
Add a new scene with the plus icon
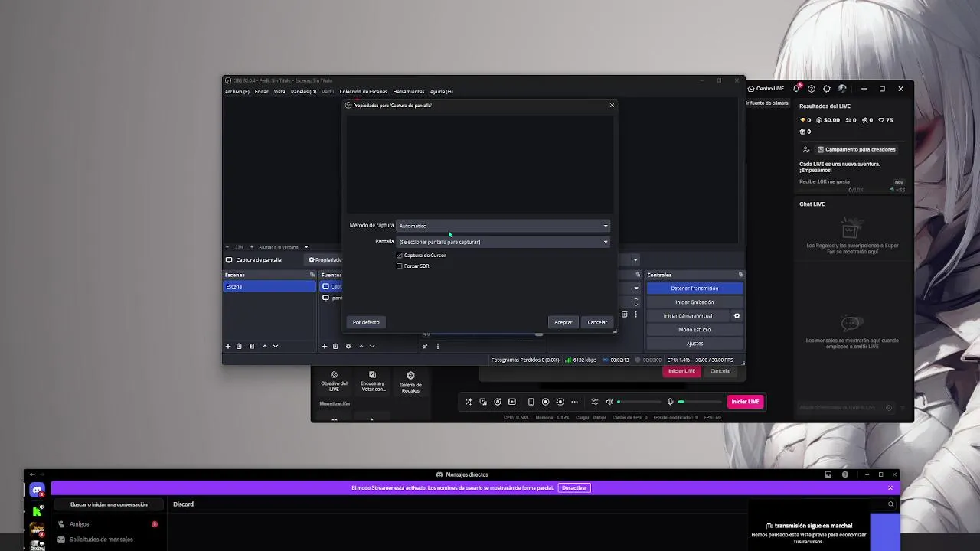tap(227, 346)
